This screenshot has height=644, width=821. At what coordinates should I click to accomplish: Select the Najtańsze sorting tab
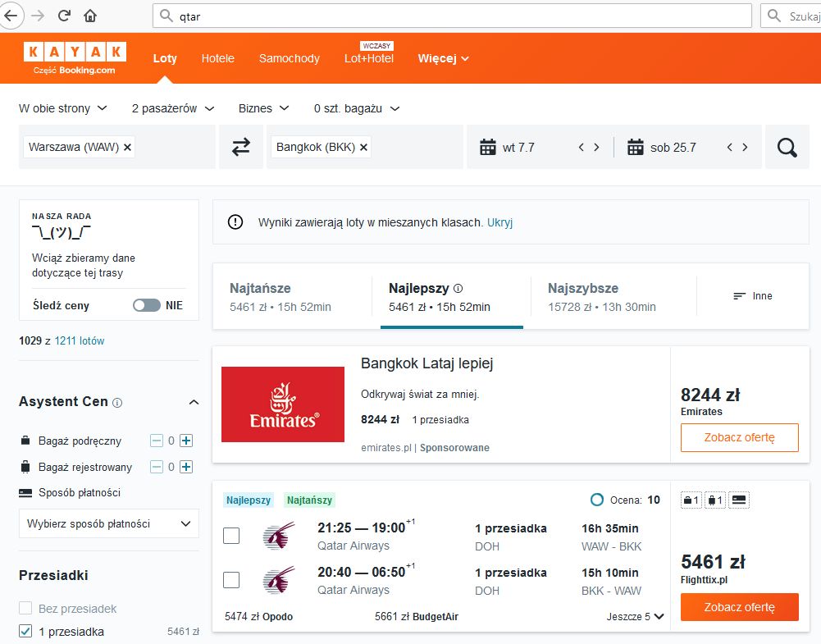pyautogui.click(x=292, y=296)
